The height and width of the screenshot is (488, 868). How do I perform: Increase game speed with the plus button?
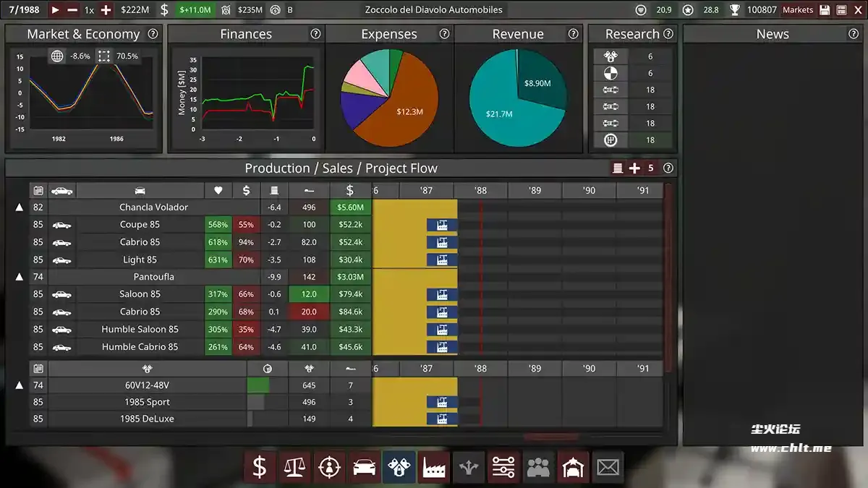click(106, 10)
